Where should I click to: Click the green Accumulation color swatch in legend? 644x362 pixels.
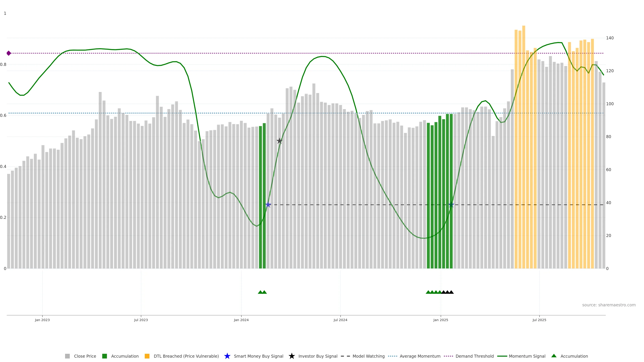click(104, 356)
